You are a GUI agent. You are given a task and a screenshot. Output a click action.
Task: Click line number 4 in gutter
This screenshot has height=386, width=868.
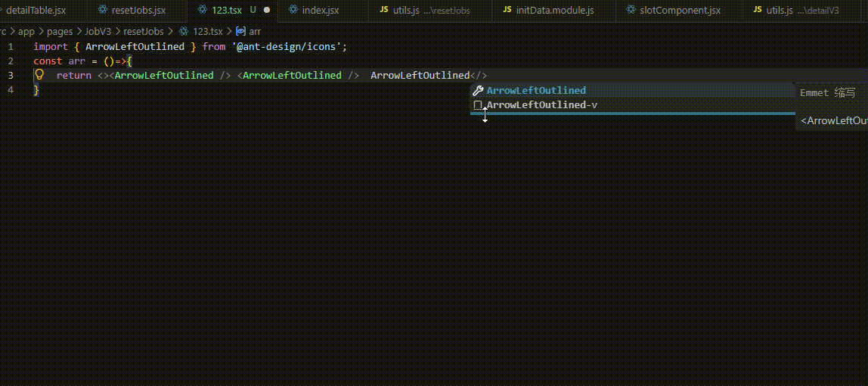[x=10, y=90]
